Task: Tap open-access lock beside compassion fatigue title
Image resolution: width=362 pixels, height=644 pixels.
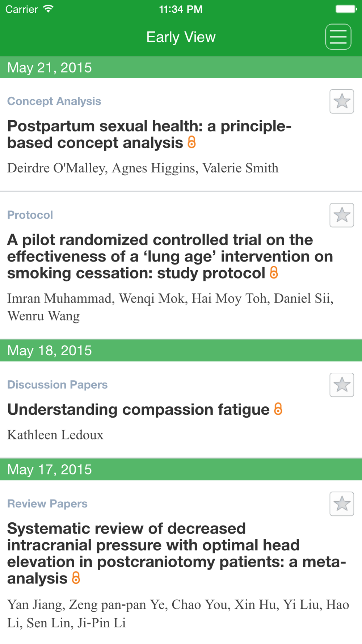Action: pyautogui.click(x=278, y=409)
